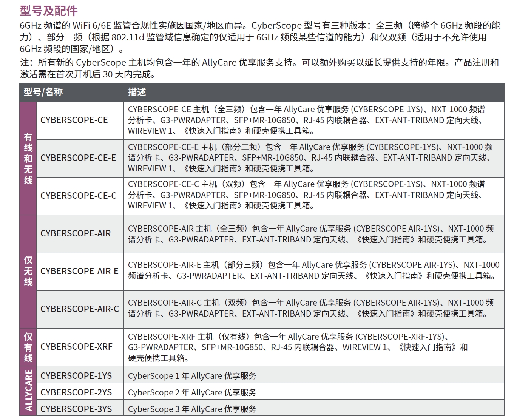Click the 型号/名称 column header
Viewport: 514px width, 420px height.
click(43, 92)
